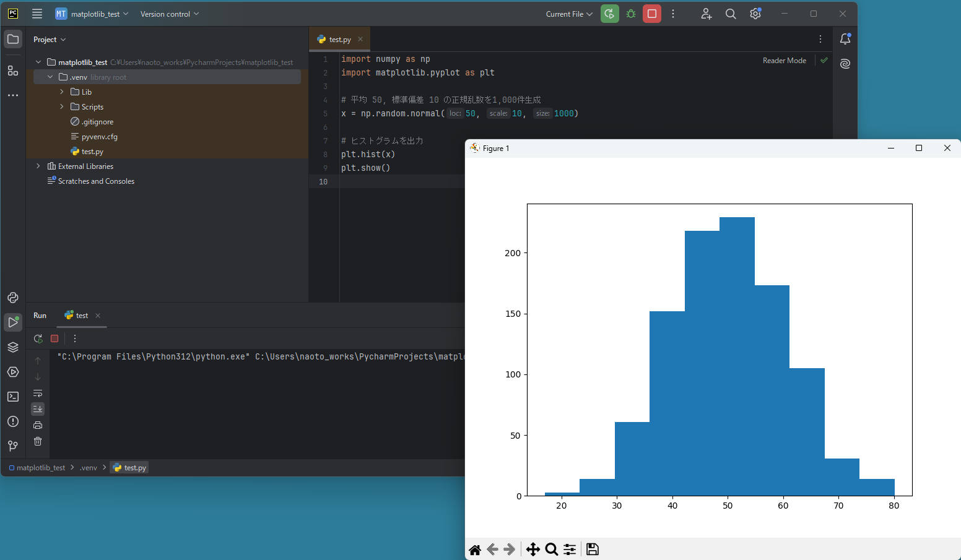This screenshot has width=961, height=560.
Task: Open the Current File run configuration dropdown
Action: tap(568, 13)
